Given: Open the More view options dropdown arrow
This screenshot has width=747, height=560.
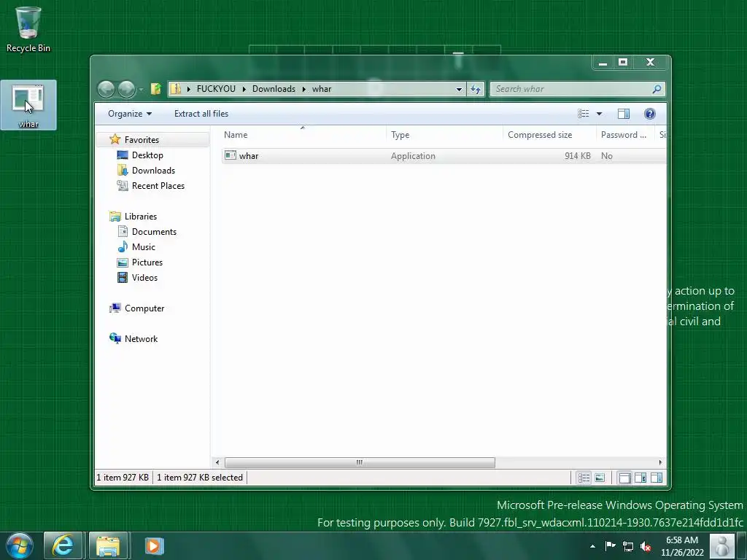Looking at the screenshot, I should point(600,113).
